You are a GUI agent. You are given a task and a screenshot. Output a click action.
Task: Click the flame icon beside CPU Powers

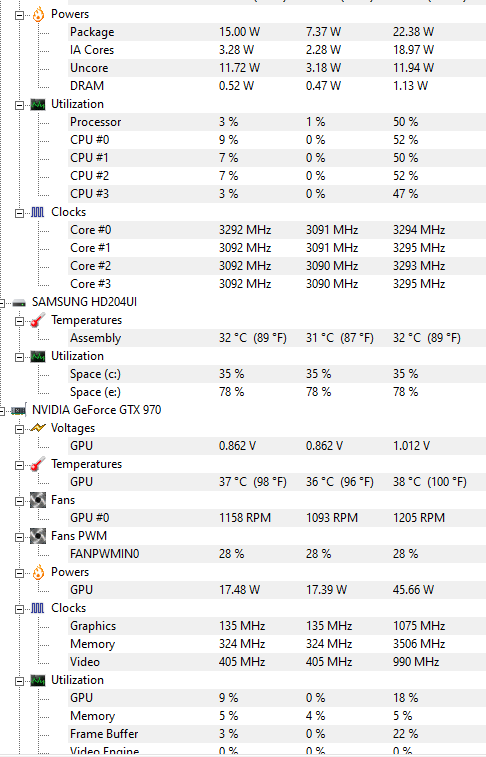[38, 14]
